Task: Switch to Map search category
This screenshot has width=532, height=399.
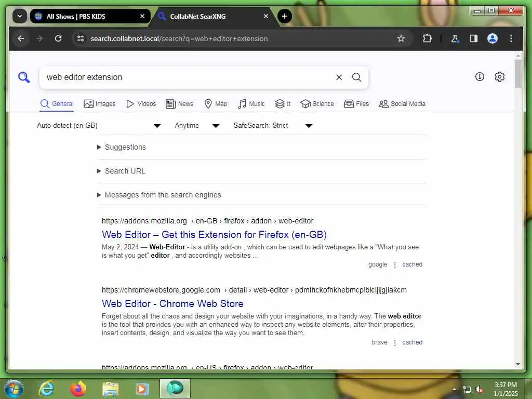Action: coord(216,104)
